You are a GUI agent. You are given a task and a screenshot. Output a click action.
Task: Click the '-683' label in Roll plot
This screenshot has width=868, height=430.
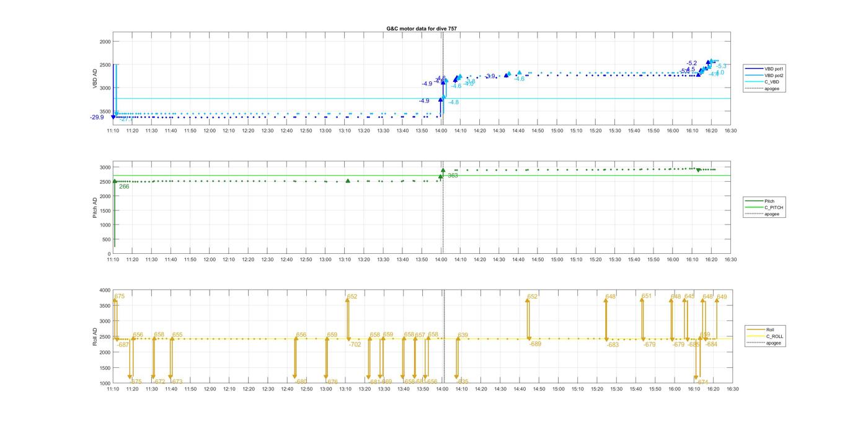tap(613, 345)
